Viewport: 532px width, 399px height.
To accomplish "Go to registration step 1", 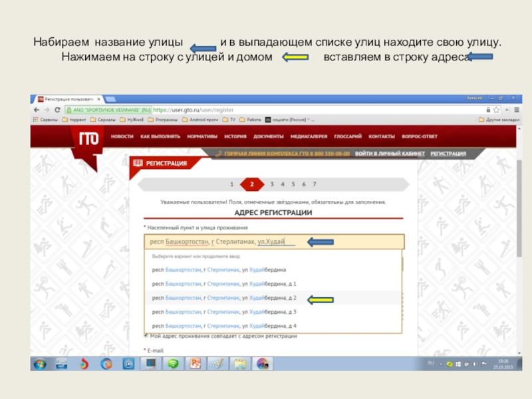I will (x=231, y=184).
